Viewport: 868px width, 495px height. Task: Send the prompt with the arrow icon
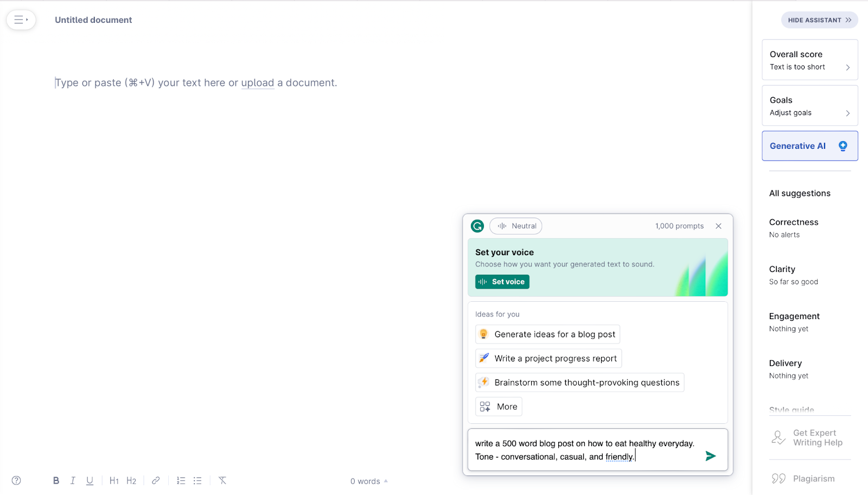click(x=711, y=456)
